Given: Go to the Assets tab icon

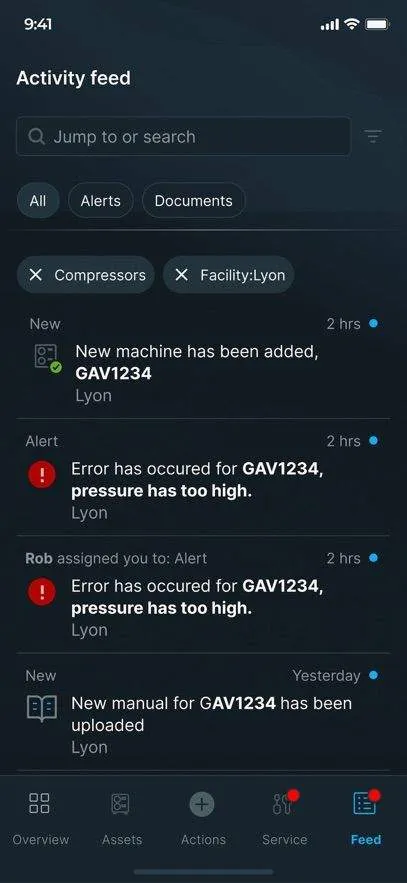Looking at the screenshot, I should pos(121,803).
